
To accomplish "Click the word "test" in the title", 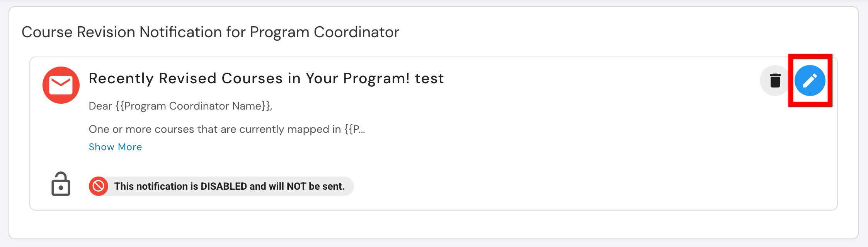I will click(429, 79).
